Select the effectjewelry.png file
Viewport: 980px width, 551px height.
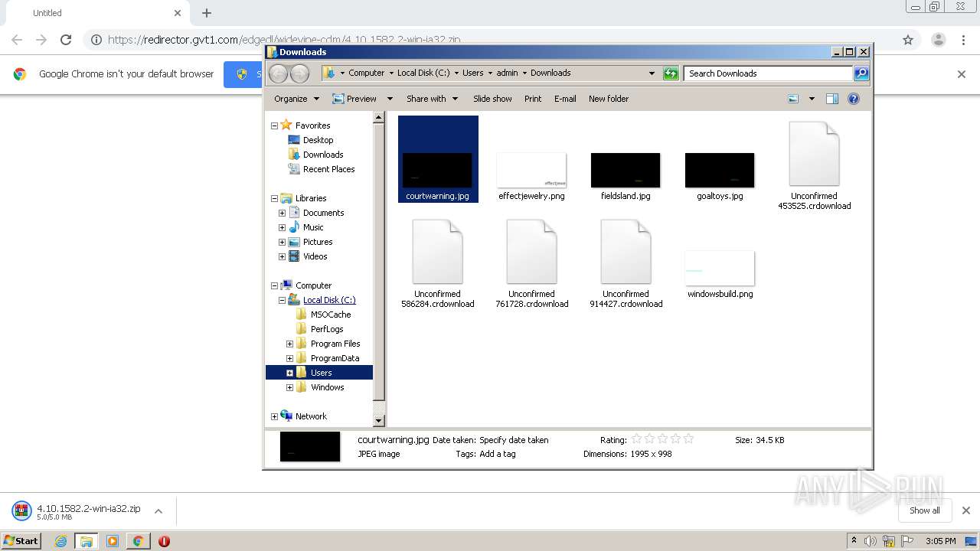click(x=531, y=176)
